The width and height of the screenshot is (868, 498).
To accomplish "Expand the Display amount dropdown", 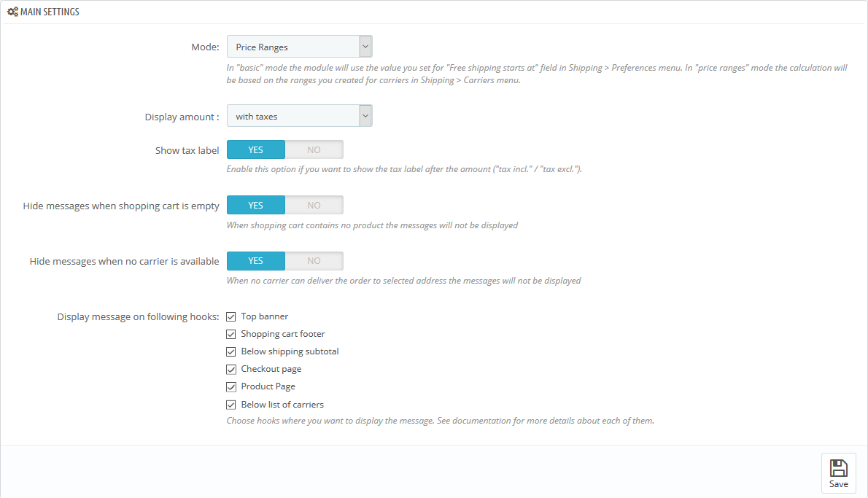I will click(299, 116).
